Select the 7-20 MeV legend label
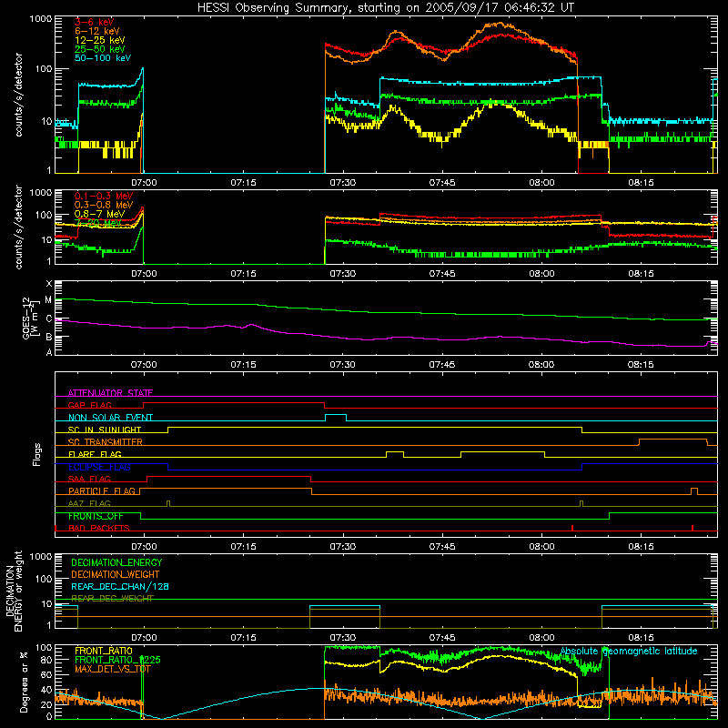The image size is (728, 728). coord(97,223)
